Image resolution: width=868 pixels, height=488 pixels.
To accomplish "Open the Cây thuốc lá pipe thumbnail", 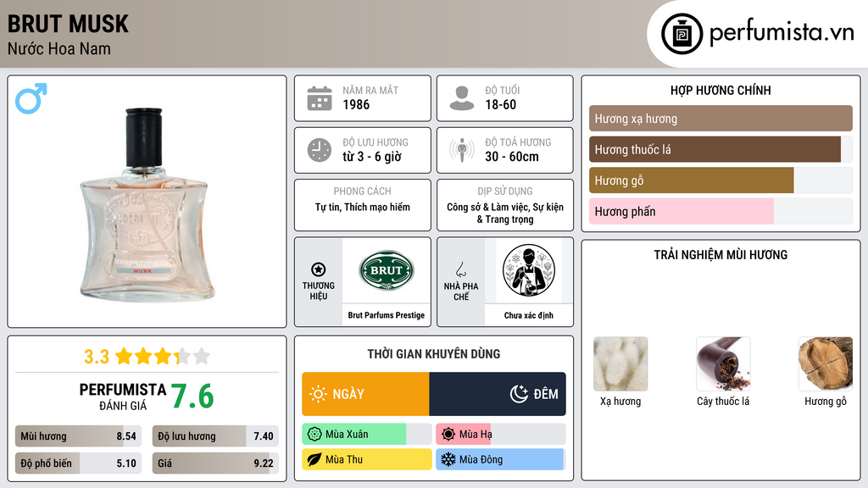I will pos(723,364).
